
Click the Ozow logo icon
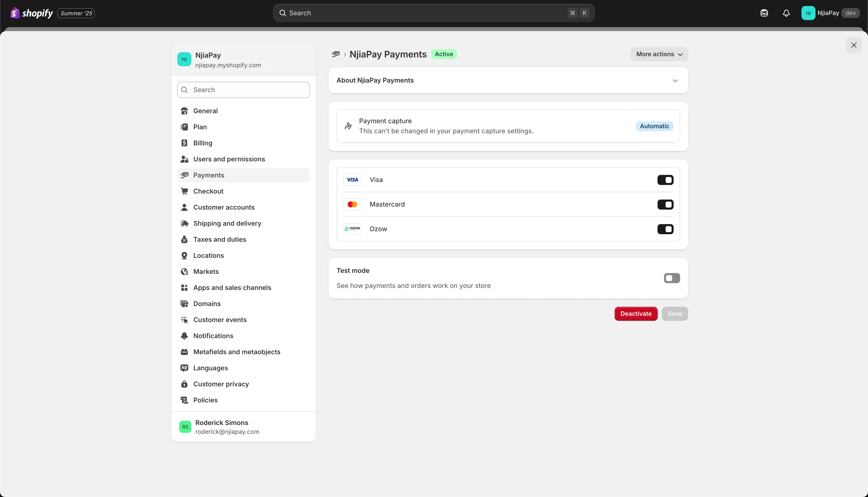[x=352, y=229]
